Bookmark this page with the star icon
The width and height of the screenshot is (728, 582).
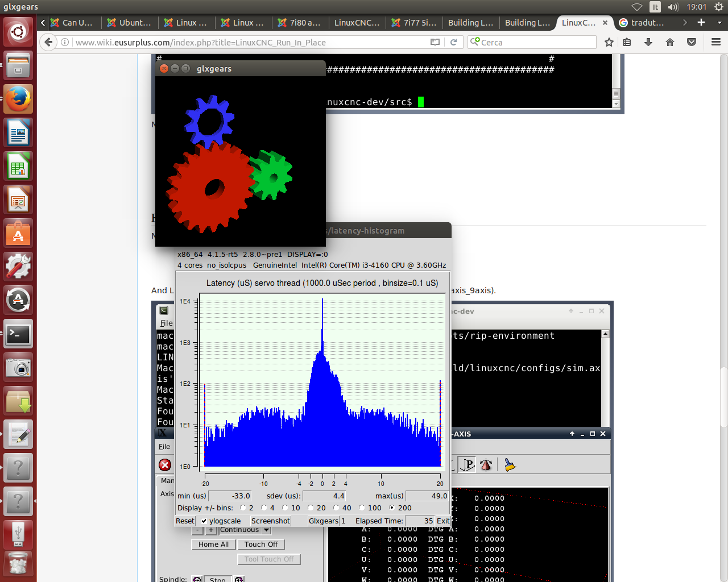coord(609,42)
